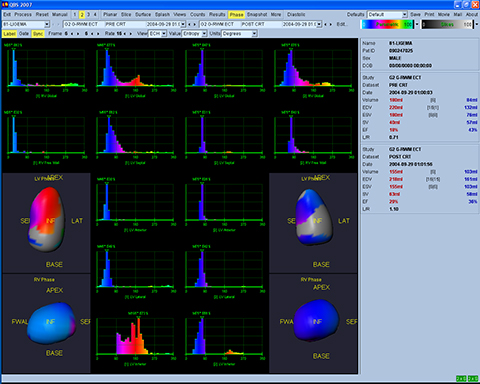This screenshot has height=384, width=480.
Task: Click the Rate increase arrow
Action: (x=130, y=34)
